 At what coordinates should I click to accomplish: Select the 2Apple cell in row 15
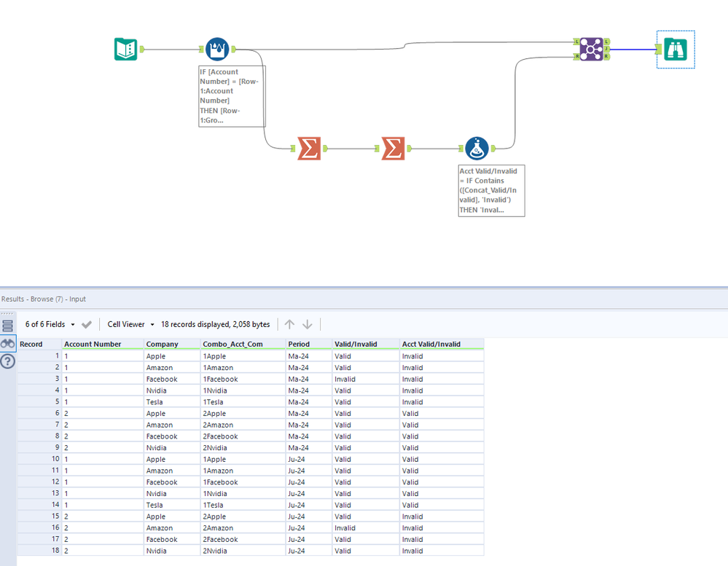[x=243, y=516]
